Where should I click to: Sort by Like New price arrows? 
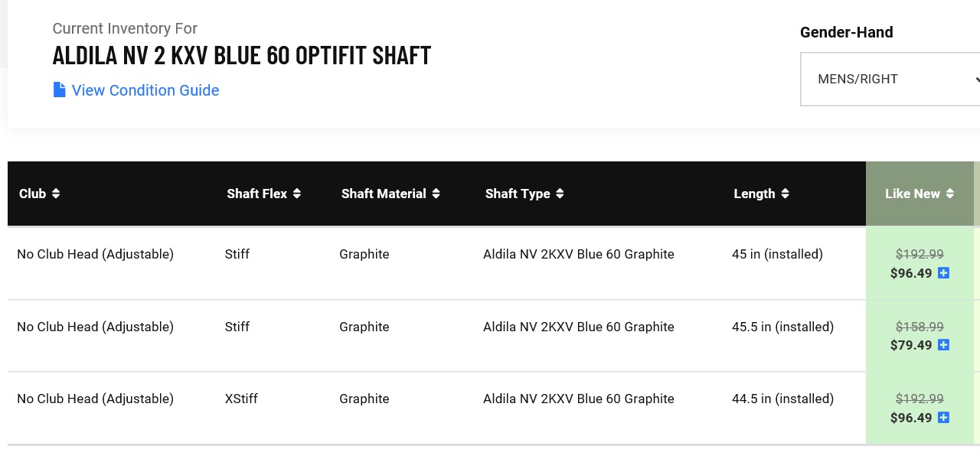tap(950, 194)
